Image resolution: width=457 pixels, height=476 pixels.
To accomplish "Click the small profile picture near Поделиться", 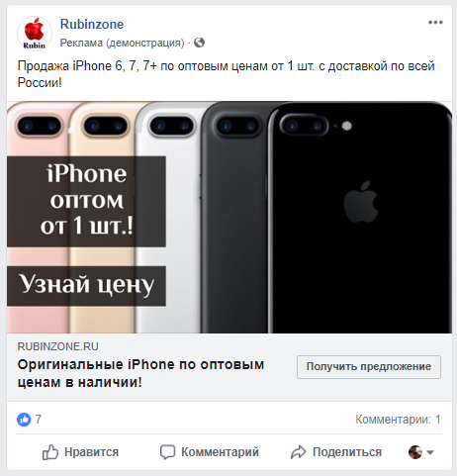I will [x=415, y=452].
